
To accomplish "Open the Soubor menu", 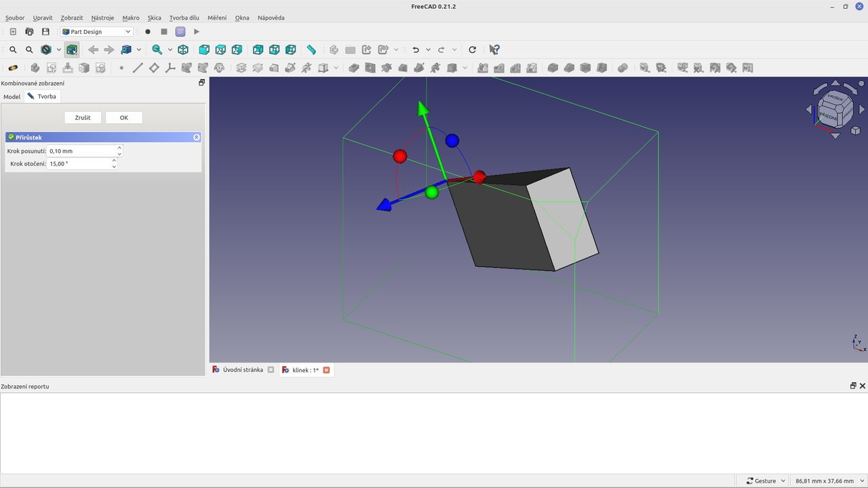I will (x=15, y=18).
